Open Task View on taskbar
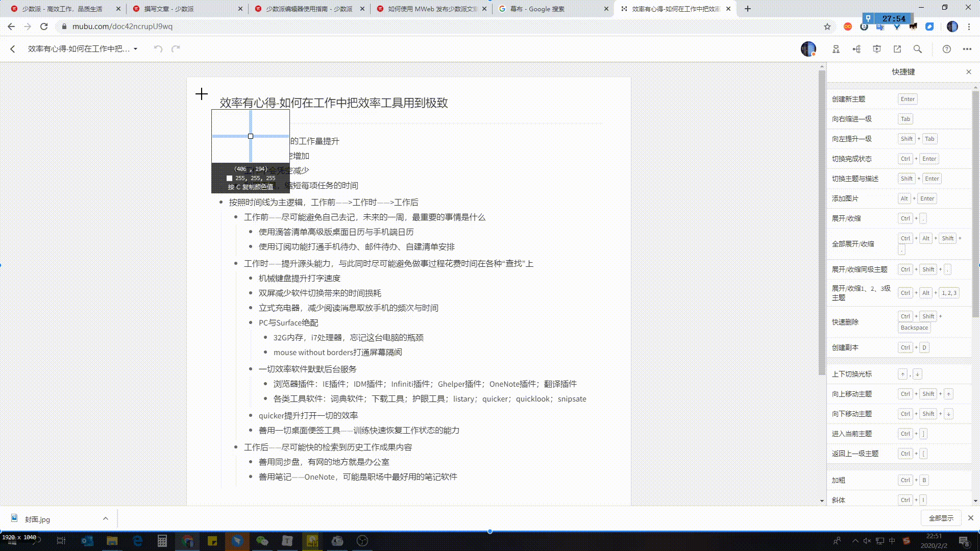The width and height of the screenshot is (980, 551). click(61, 541)
